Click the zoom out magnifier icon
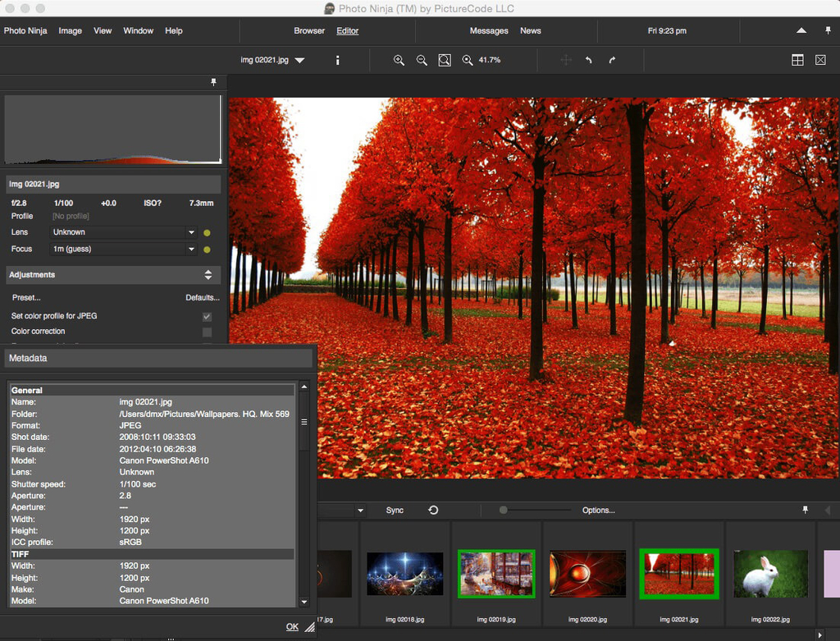The image size is (840, 641). pyautogui.click(x=422, y=60)
